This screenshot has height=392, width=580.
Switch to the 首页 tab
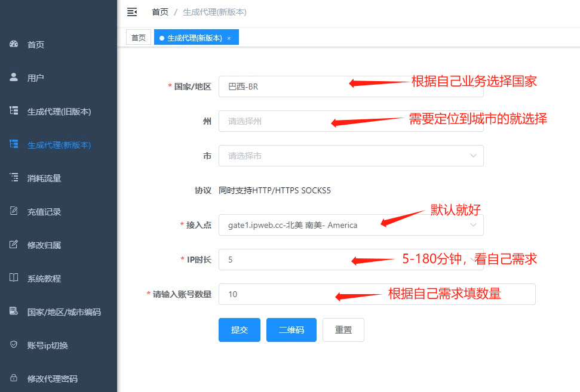point(139,38)
